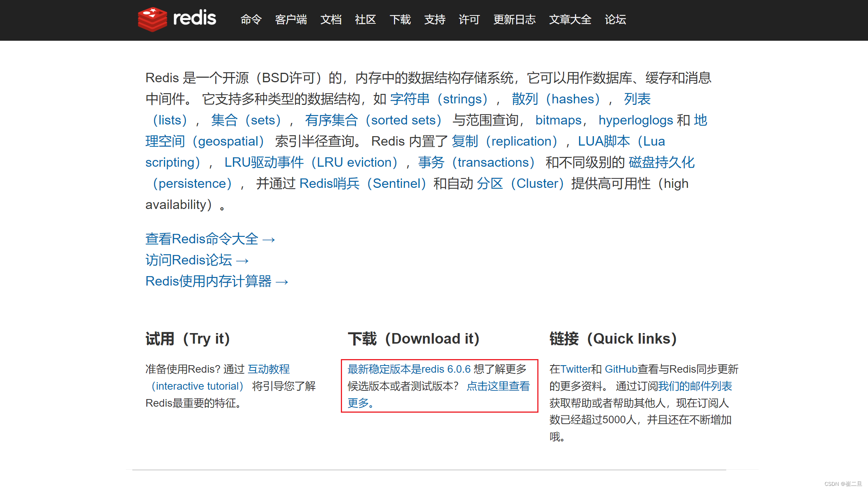The height and width of the screenshot is (490, 868).
Task: Go to the 文档 page
Action: click(x=331, y=19)
